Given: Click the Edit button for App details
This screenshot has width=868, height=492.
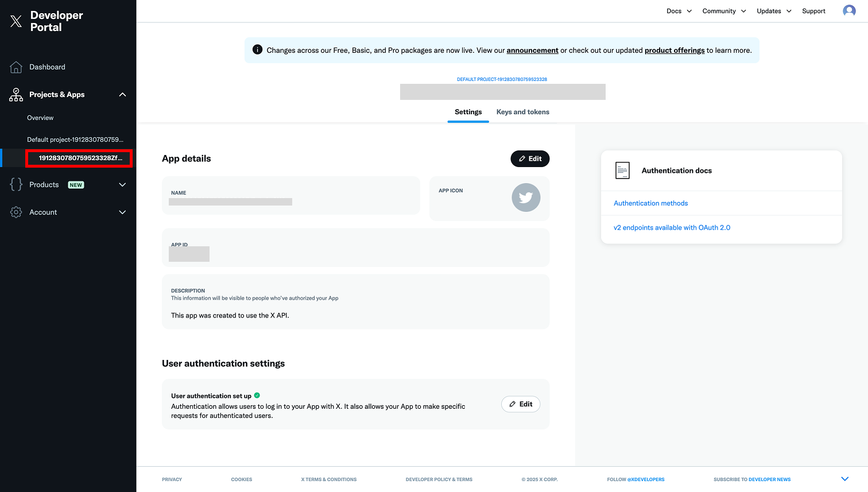Looking at the screenshot, I should coord(530,158).
